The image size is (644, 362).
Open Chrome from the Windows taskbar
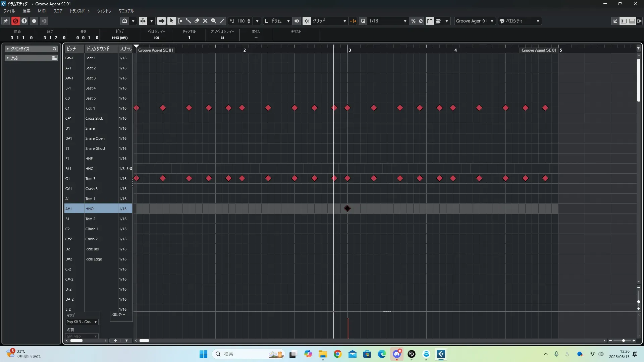337,354
